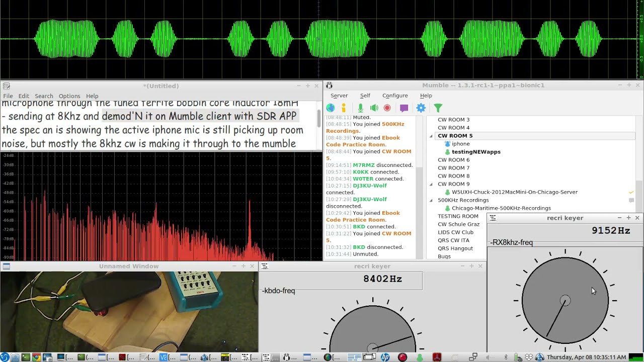
Task: Select Chicago-Maritime-500KHz-Recordings user
Action: pos(501,208)
